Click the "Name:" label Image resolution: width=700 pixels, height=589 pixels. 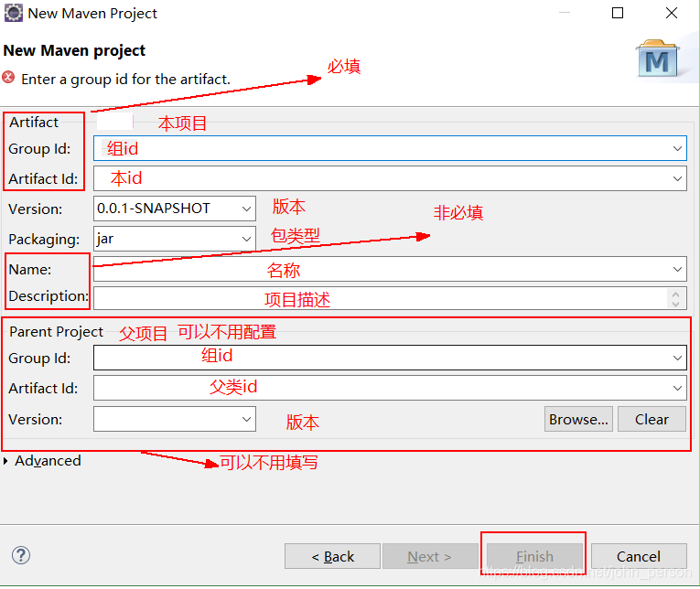[30, 270]
